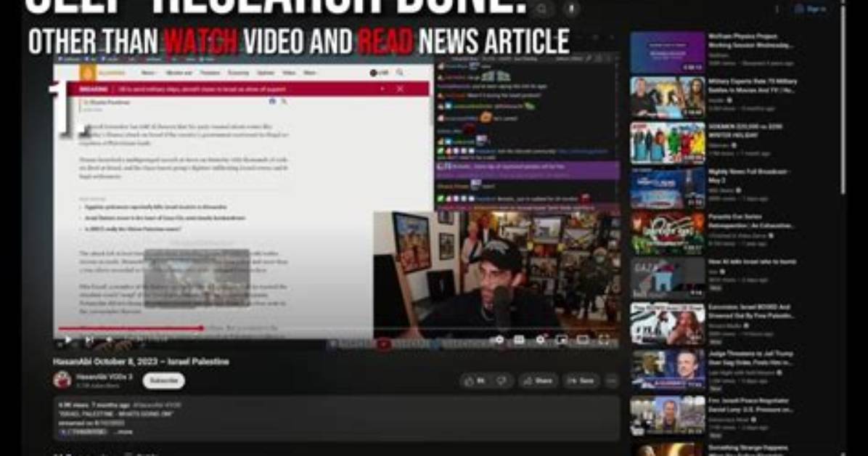Save the video to a playlist
This screenshot has width=868, height=456.
(x=582, y=380)
